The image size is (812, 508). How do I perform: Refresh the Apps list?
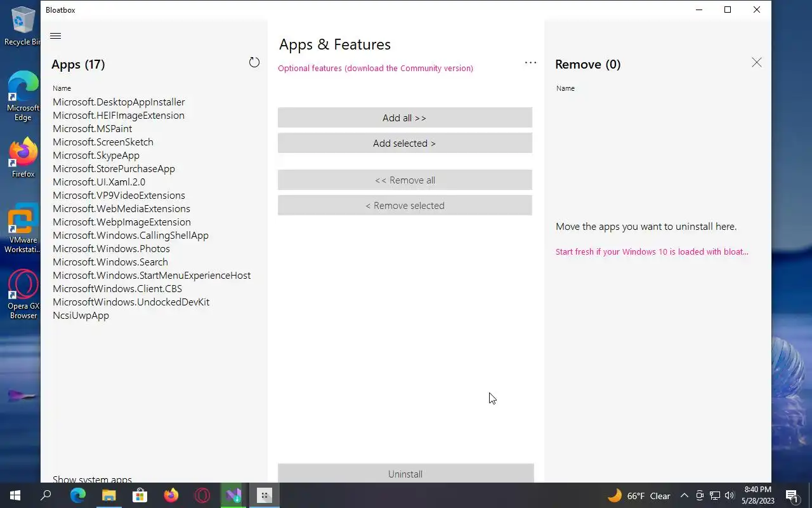(x=254, y=62)
